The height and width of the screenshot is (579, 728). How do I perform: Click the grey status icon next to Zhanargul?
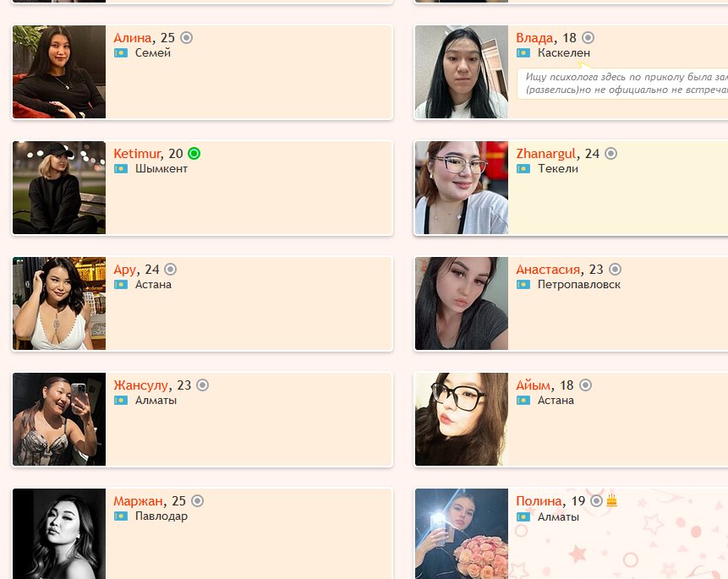[610, 153]
